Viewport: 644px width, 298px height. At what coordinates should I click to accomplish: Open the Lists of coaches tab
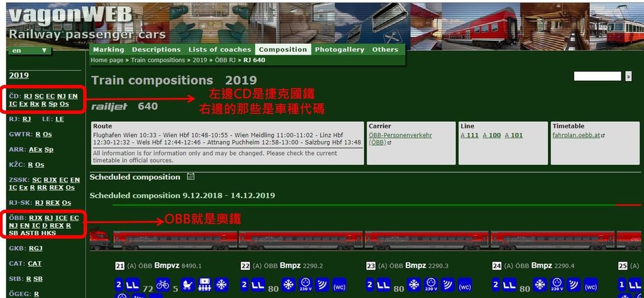219,49
